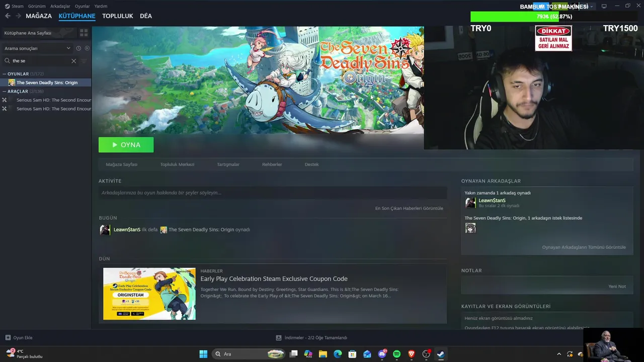Screen dimensions: 644x362
Task: Open Leawn$tanS avatar in activity feed
Action: [105, 230]
